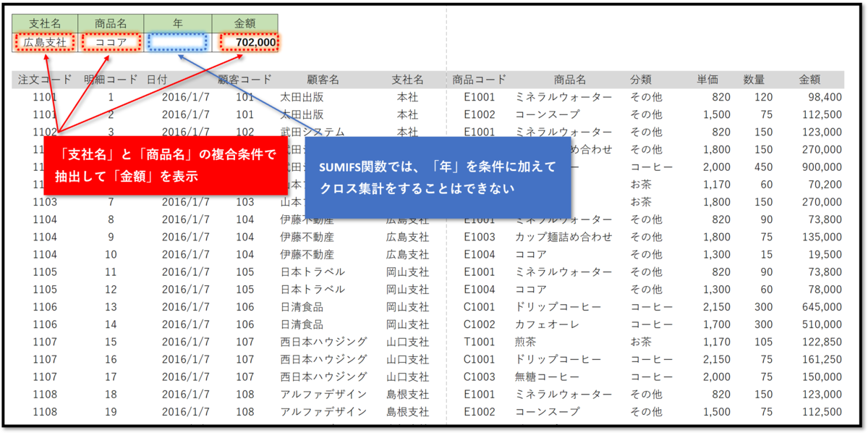Select the ココア criteria cell
This screenshot has height=433, width=868.
pyautogui.click(x=109, y=41)
